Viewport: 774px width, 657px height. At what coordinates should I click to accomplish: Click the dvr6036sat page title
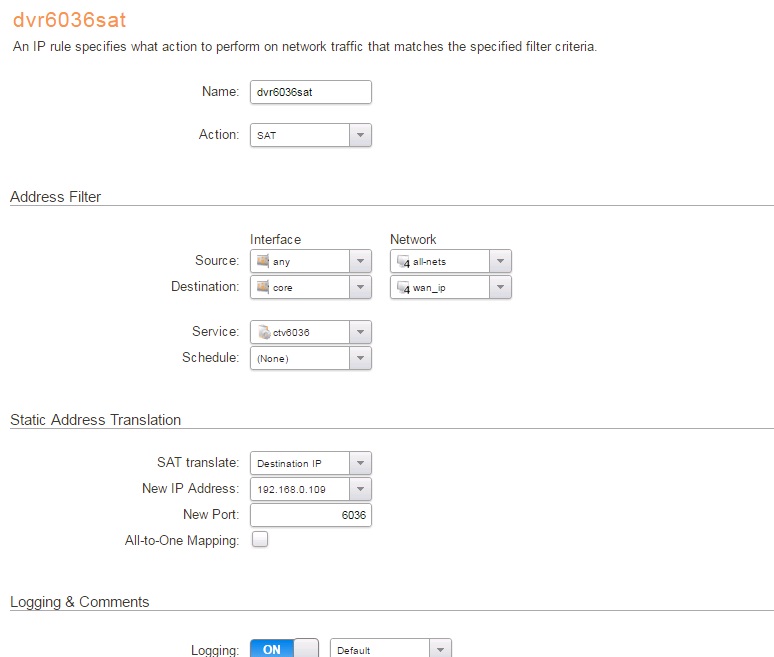(x=70, y=20)
